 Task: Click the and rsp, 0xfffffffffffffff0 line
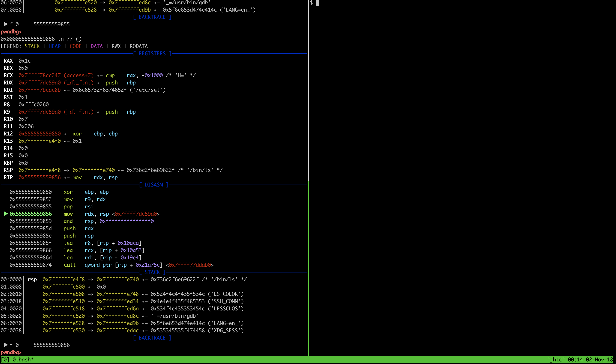click(x=82, y=221)
